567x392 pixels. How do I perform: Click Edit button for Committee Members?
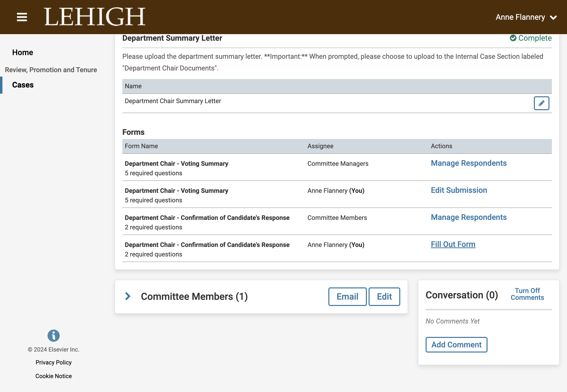point(384,296)
